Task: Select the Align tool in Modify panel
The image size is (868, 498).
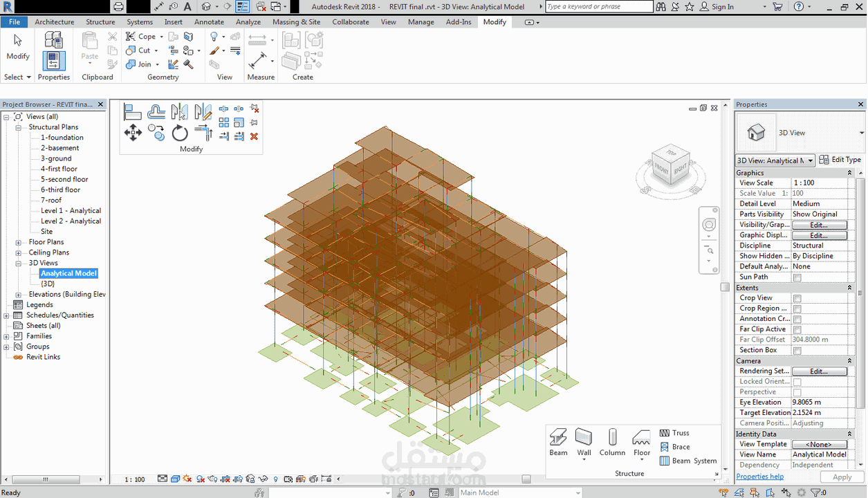Action: (133, 112)
